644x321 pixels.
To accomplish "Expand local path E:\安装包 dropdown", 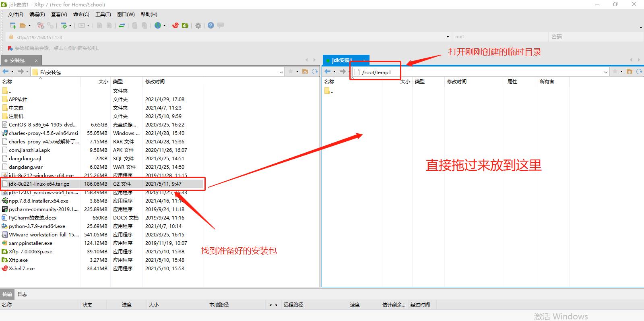I will pyautogui.click(x=281, y=72).
